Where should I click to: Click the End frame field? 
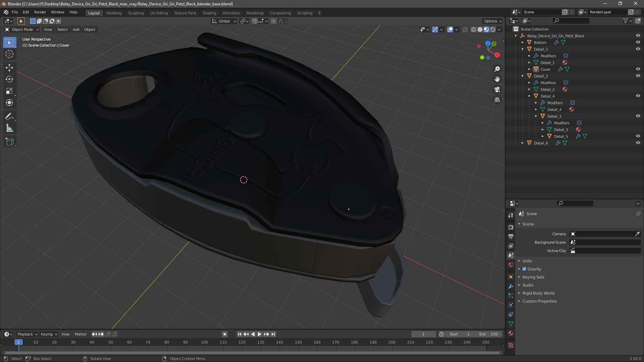[489, 334]
